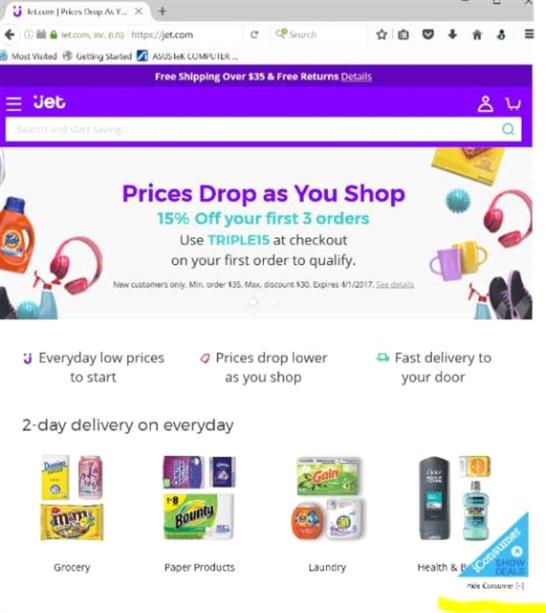This screenshot has height=613, width=546.
Task: Open the Jet hamburger menu
Action: point(14,104)
